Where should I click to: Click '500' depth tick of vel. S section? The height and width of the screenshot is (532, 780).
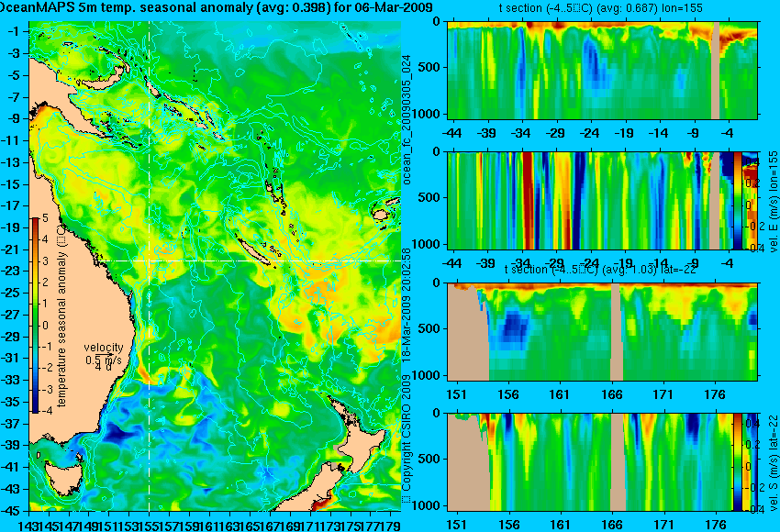coord(429,459)
